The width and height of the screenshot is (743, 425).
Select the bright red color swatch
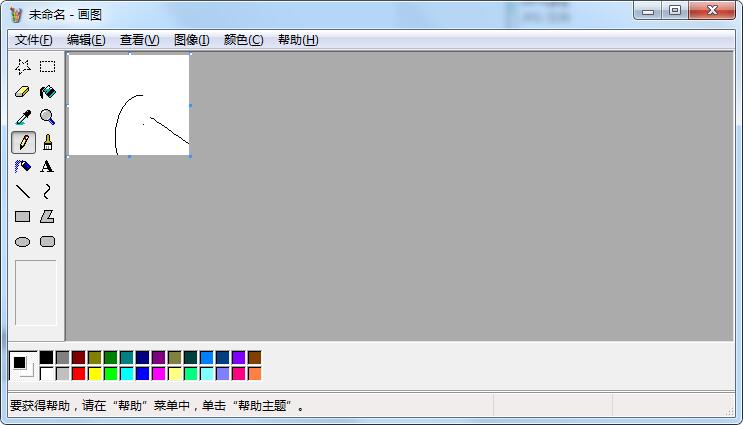(79, 373)
